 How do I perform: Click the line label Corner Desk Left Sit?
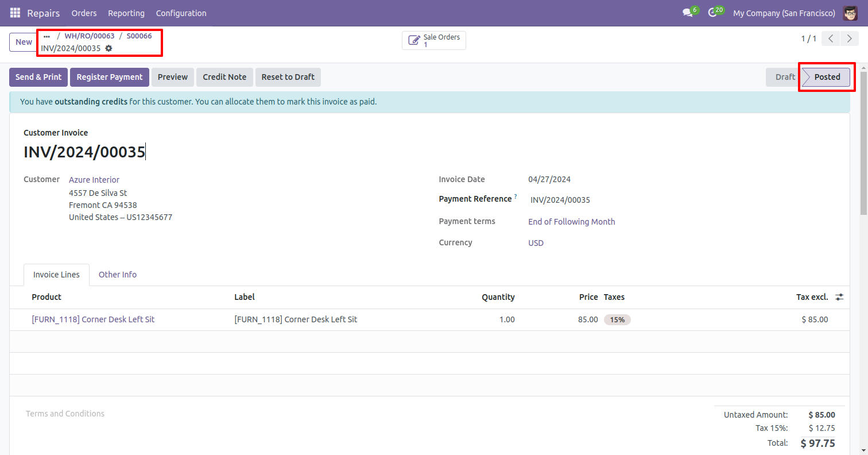point(296,319)
